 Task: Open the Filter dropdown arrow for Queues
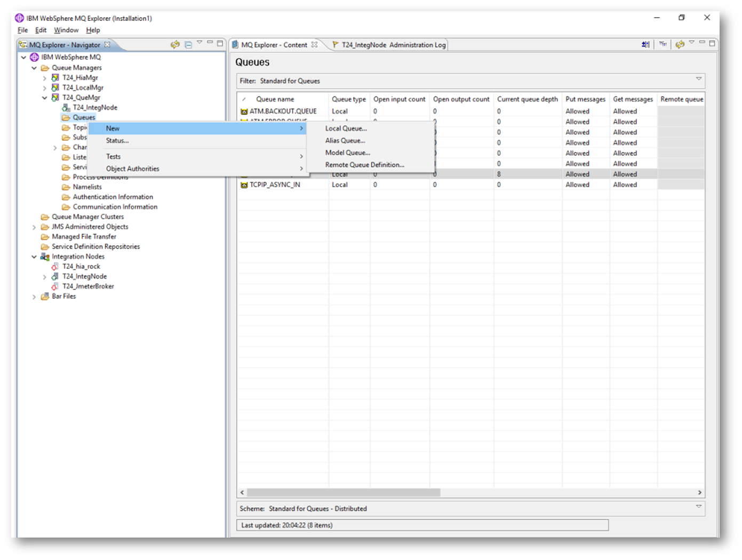pyautogui.click(x=698, y=79)
